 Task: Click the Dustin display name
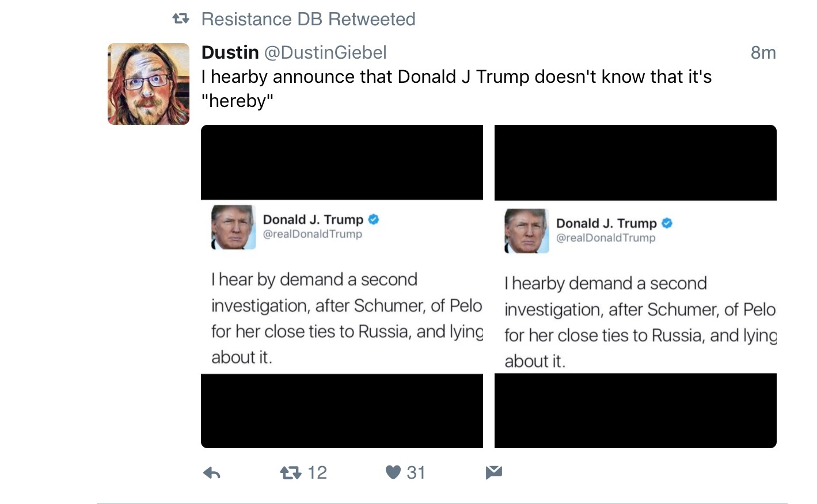tap(230, 52)
